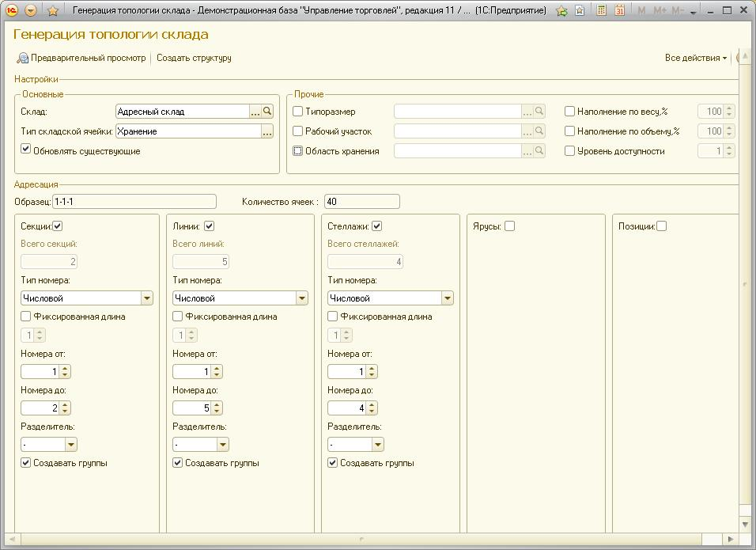Click the horizontal scrollbar right arrow

point(731,539)
